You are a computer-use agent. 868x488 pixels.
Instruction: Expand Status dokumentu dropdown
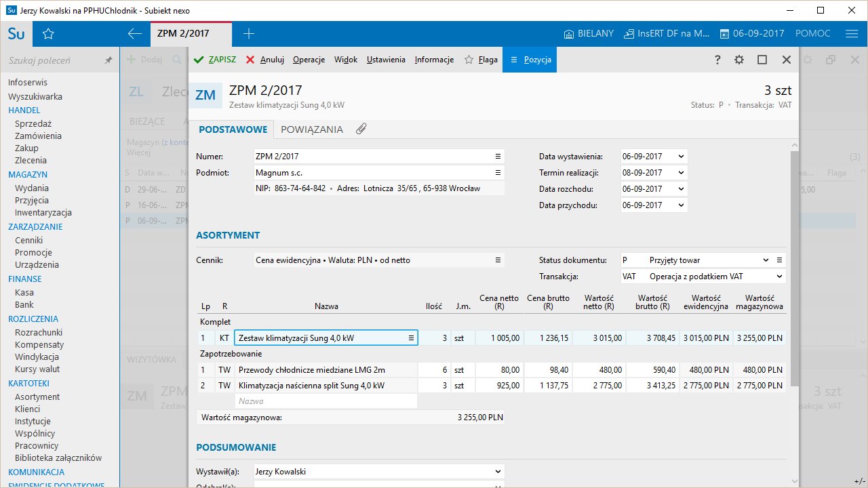pos(766,260)
